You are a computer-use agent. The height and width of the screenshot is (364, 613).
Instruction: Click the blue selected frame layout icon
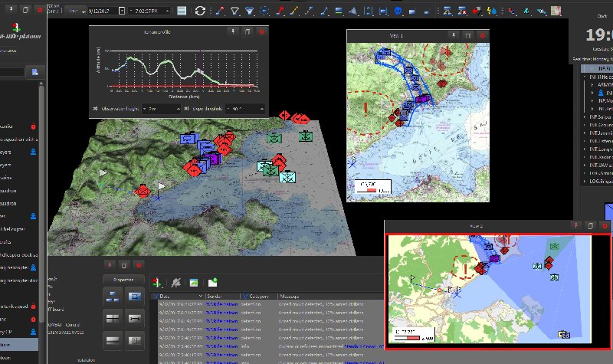tap(135, 297)
